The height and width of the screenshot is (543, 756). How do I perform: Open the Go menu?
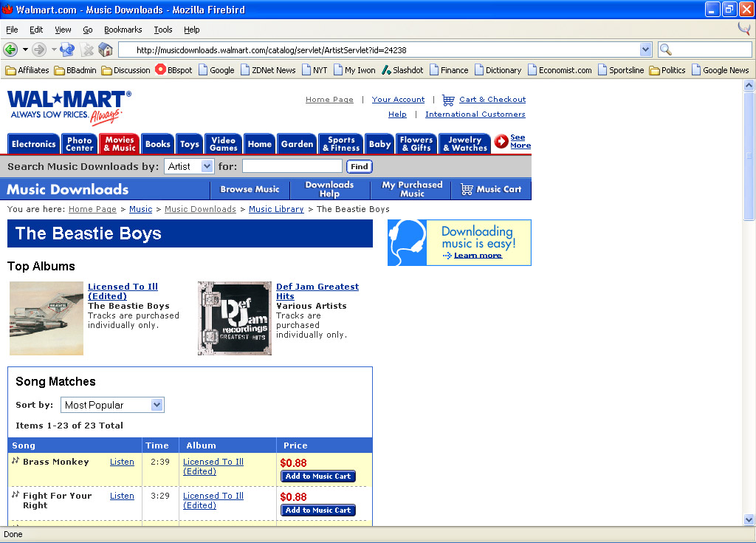(x=88, y=30)
